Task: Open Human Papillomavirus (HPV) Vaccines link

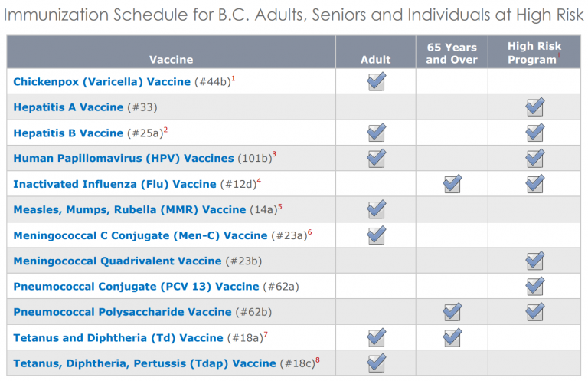Action: tap(123, 159)
